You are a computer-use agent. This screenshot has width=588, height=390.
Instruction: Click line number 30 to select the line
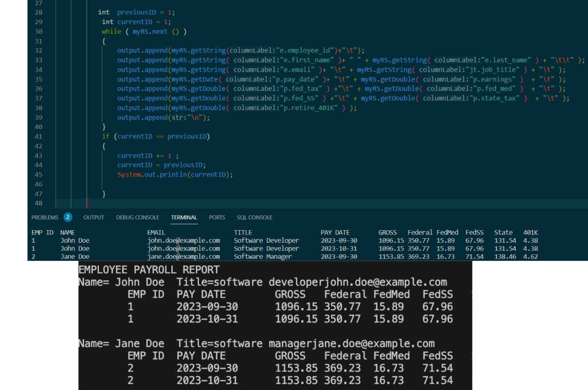point(39,31)
